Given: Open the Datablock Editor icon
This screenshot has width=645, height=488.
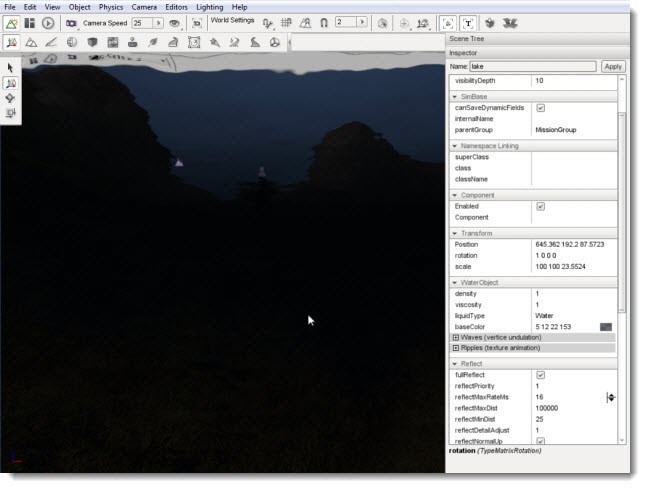Looking at the screenshot, I should [112, 42].
